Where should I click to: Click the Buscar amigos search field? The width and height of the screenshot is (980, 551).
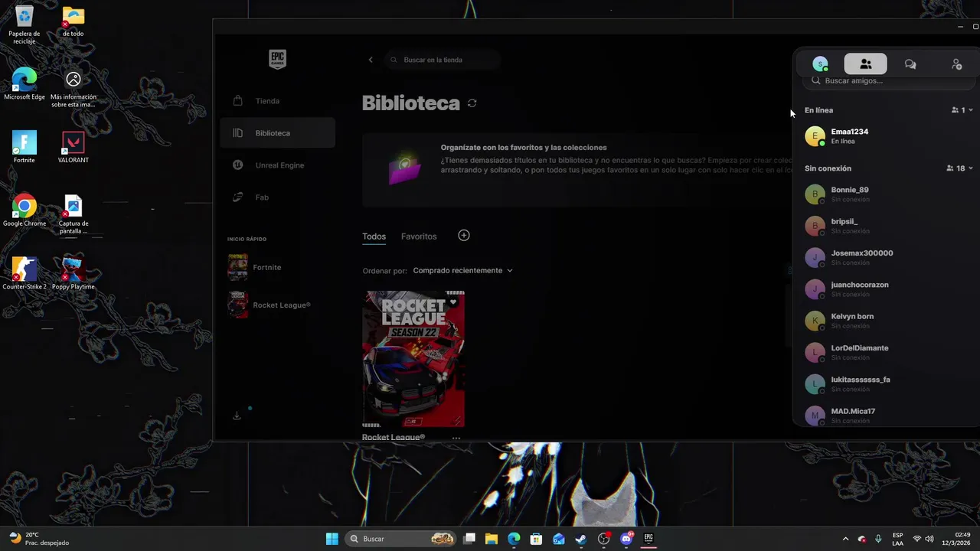[x=888, y=80]
